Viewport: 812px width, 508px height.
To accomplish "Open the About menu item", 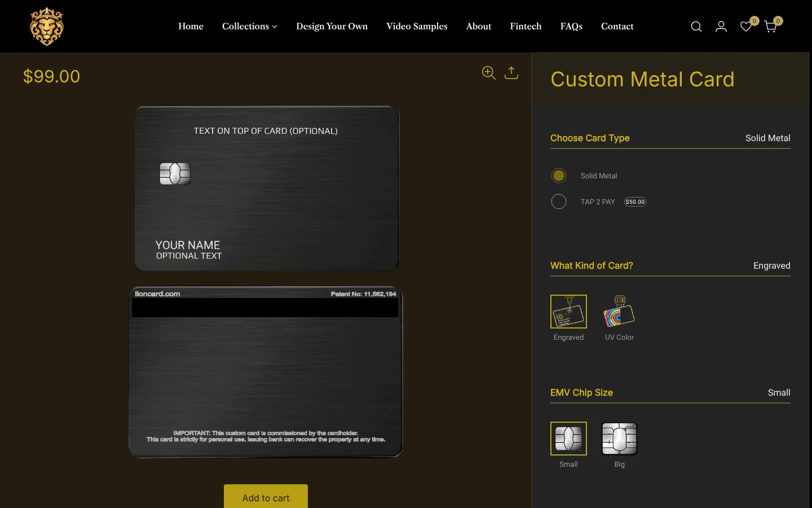I will click(478, 27).
